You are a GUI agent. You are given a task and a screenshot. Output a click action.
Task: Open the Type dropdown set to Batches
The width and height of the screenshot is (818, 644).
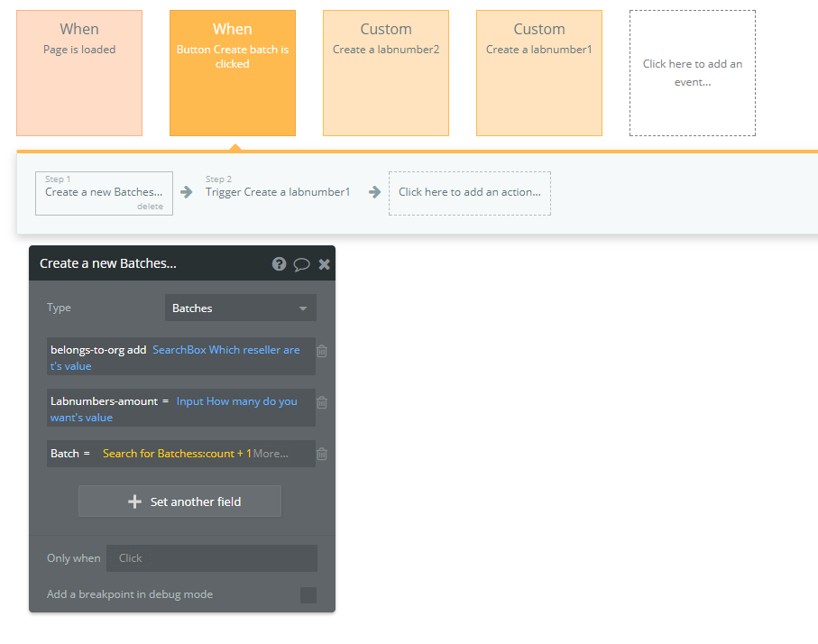pyautogui.click(x=241, y=308)
